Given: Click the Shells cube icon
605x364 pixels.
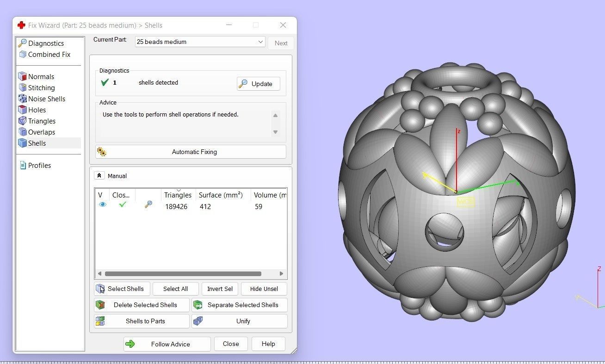Looking at the screenshot, I should click(x=22, y=143).
